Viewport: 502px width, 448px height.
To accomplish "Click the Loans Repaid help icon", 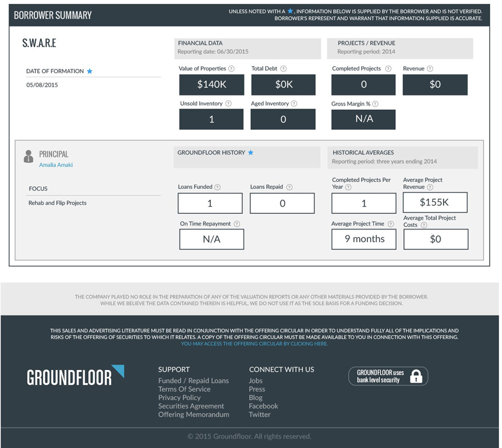I will tap(289, 187).
